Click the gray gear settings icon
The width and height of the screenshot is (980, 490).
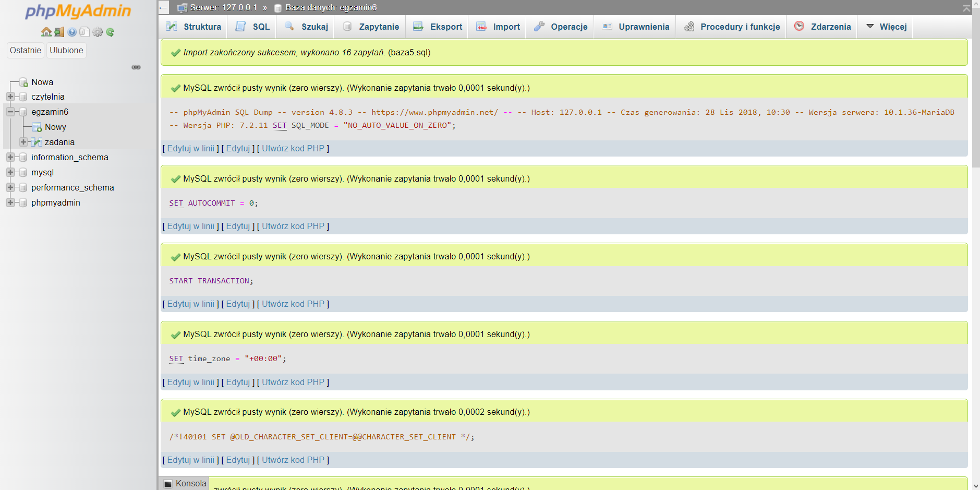click(98, 32)
